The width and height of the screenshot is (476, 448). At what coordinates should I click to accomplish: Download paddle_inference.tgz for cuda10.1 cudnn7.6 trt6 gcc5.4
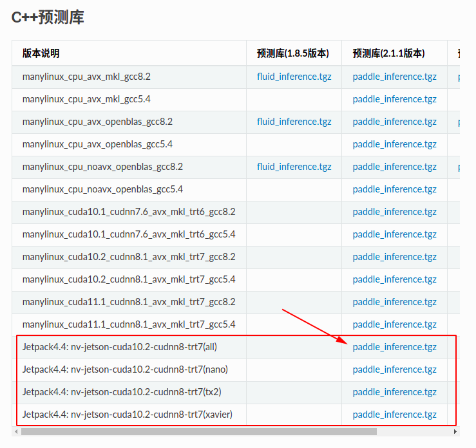[394, 234]
